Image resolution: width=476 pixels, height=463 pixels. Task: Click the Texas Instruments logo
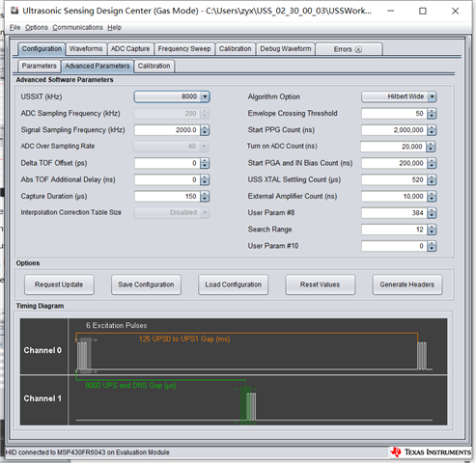(x=431, y=452)
